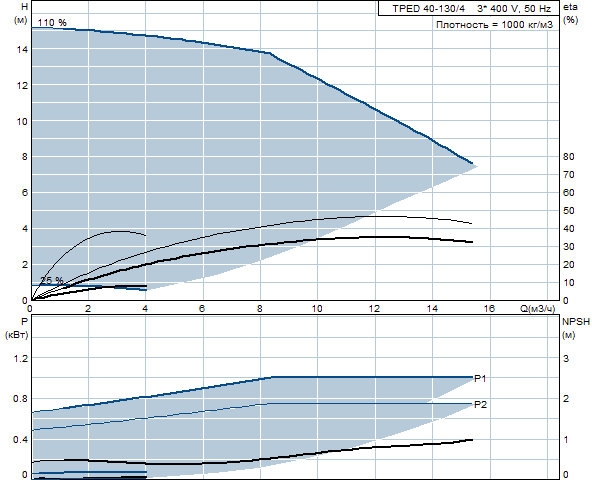Click the '3' tick on NPSH axis
Screen dimensions: 592x480
[566, 359]
